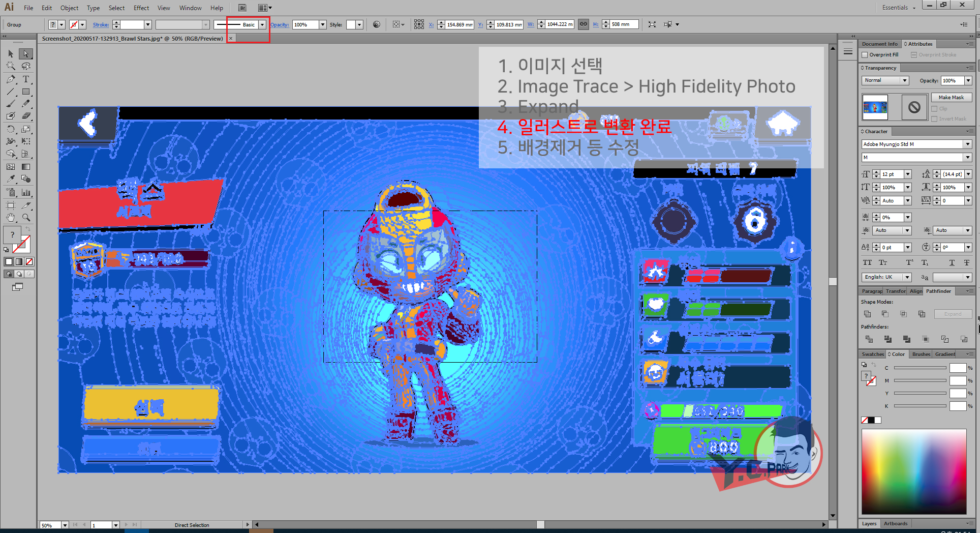
Task: Switch to the Align tab
Action: tap(916, 291)
